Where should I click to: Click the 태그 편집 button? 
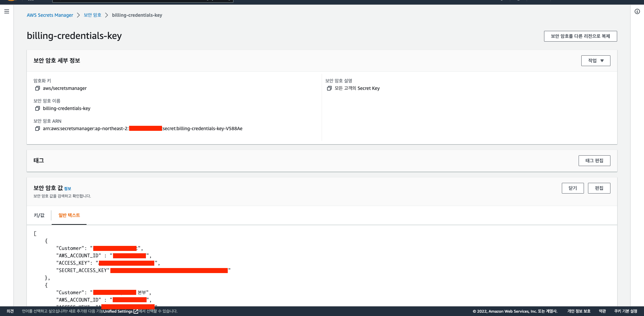[594, 161]
